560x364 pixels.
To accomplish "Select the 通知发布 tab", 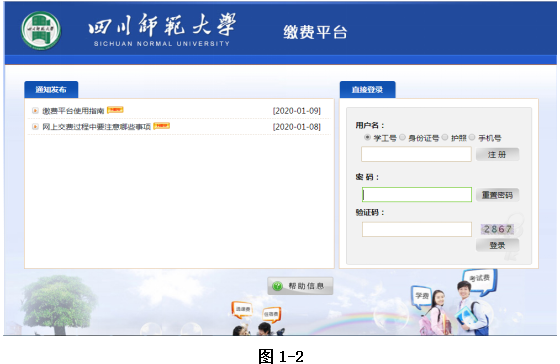I will [51, 89].
